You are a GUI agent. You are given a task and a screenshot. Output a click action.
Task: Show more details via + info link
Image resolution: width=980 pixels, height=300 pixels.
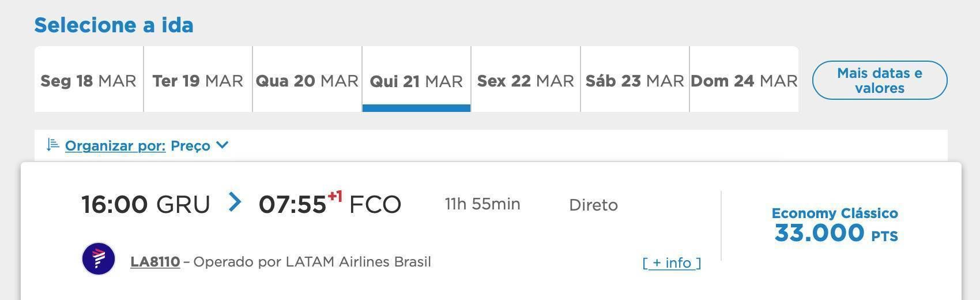tap(672, 263)
